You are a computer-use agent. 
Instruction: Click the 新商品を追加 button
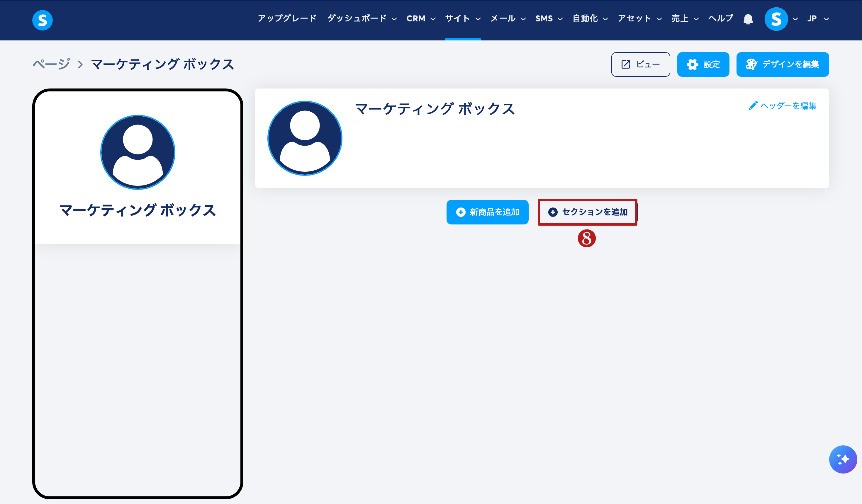[487, 212]
